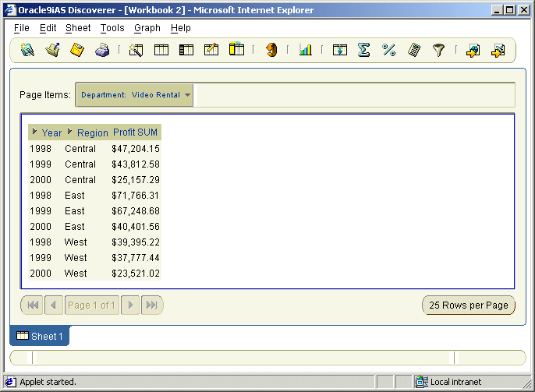Click the Sigma totals icon
The width and height of the screenshot is (535, 392).
click(363, 50)
